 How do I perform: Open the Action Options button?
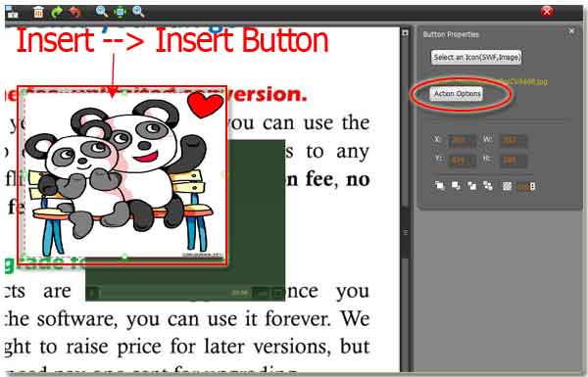click(x=457, y=94)
